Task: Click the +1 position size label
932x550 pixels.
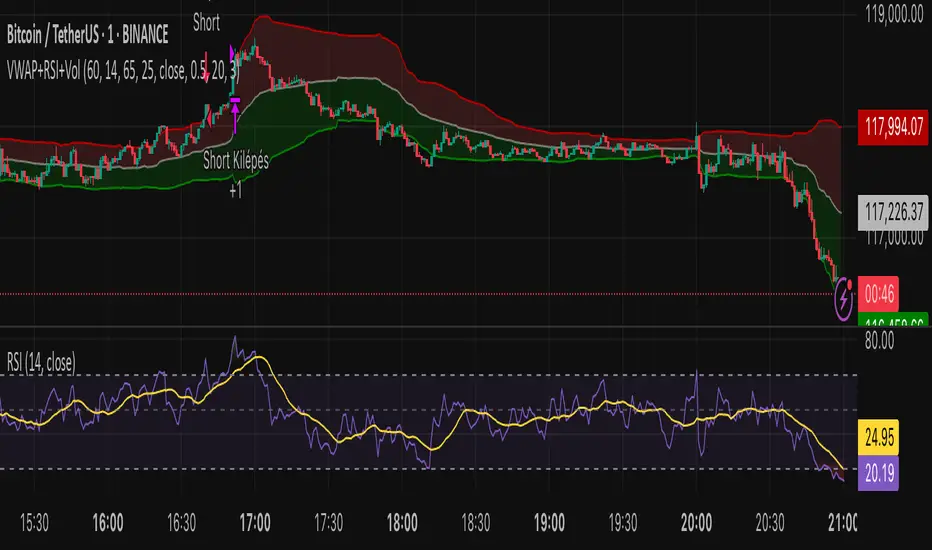Action: tap(236, 191)
